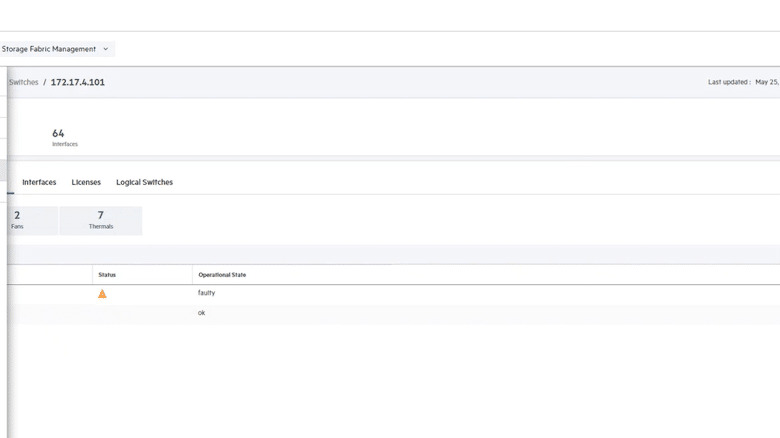Select the 64 Interfaces summary count
The width and height of the screenshot is (780, 438).
[x=65, y=137]
